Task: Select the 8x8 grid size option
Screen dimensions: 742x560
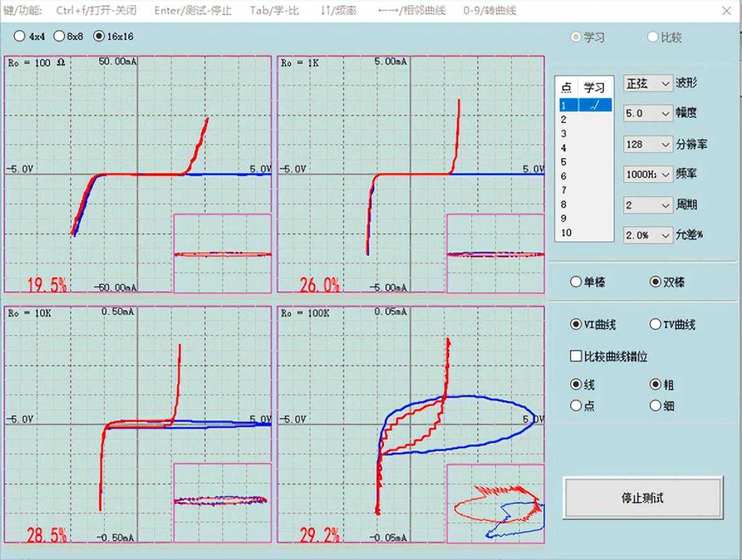Action: click(x=59, y=36)
